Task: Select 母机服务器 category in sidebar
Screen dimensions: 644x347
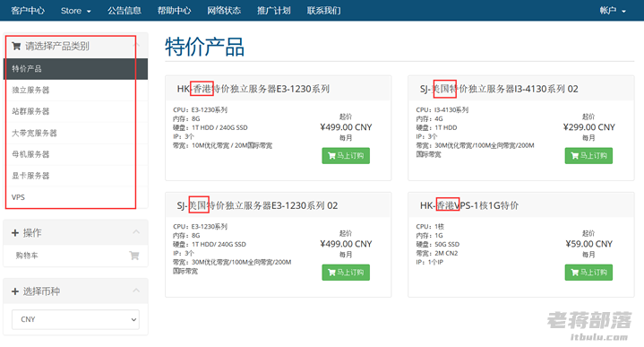Action: [75, 154]
